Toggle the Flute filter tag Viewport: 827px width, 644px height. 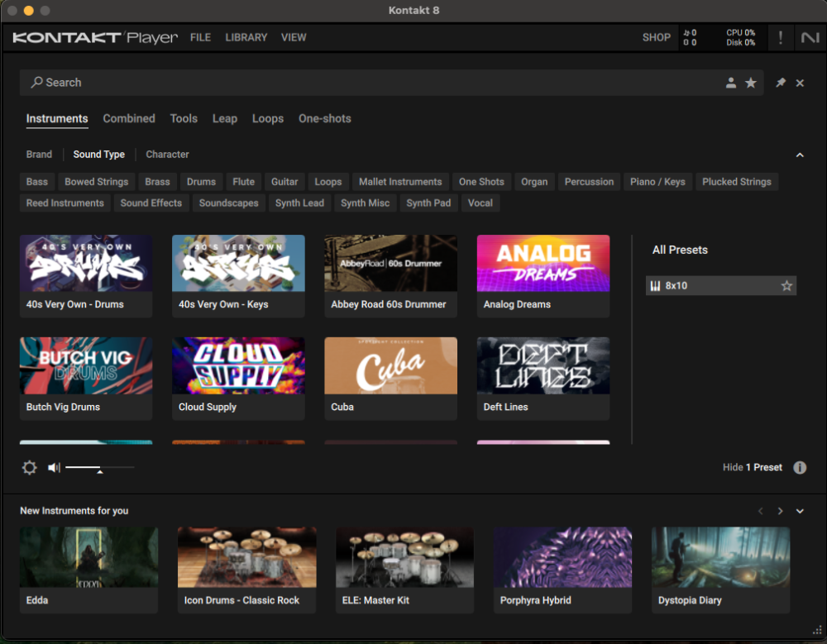click(243, 182)
